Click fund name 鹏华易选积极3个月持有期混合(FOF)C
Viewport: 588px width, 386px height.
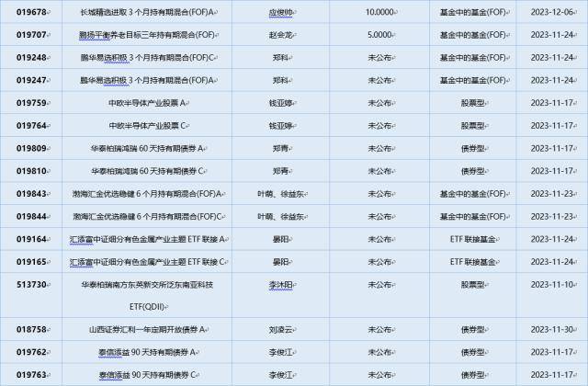(x=147, y=57)
